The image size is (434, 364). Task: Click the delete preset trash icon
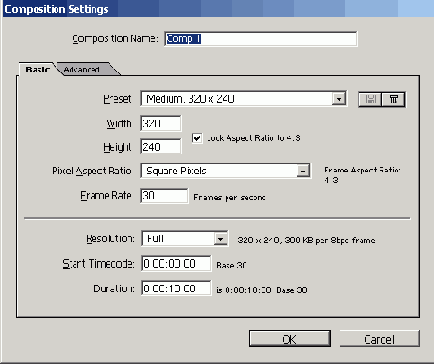pos(393,99)
